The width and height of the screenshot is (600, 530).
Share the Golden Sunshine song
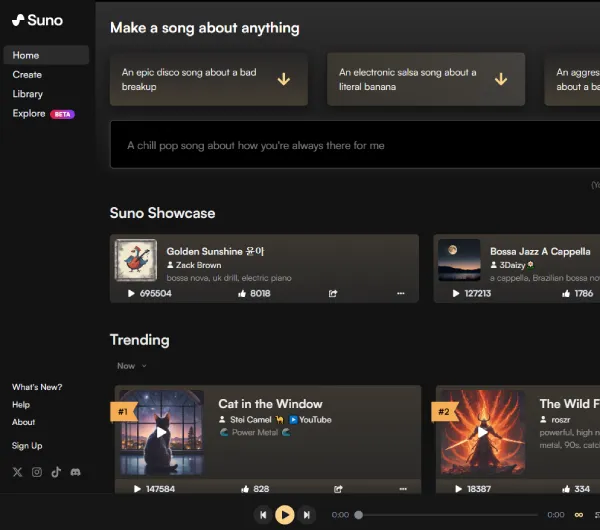pyautogui.click(x=333, y=294)
